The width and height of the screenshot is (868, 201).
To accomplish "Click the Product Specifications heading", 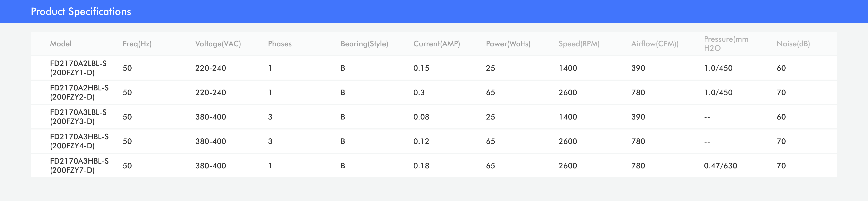I will [x=81, y=11].
